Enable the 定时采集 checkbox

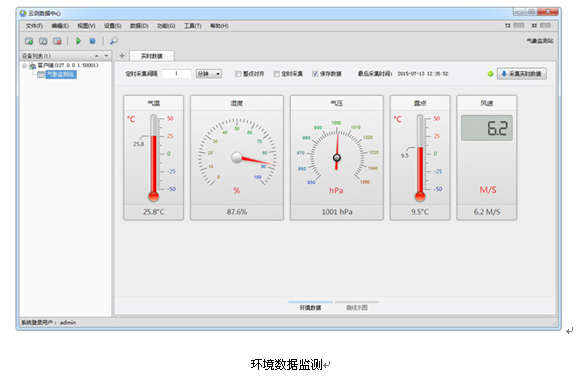point(277,74)
